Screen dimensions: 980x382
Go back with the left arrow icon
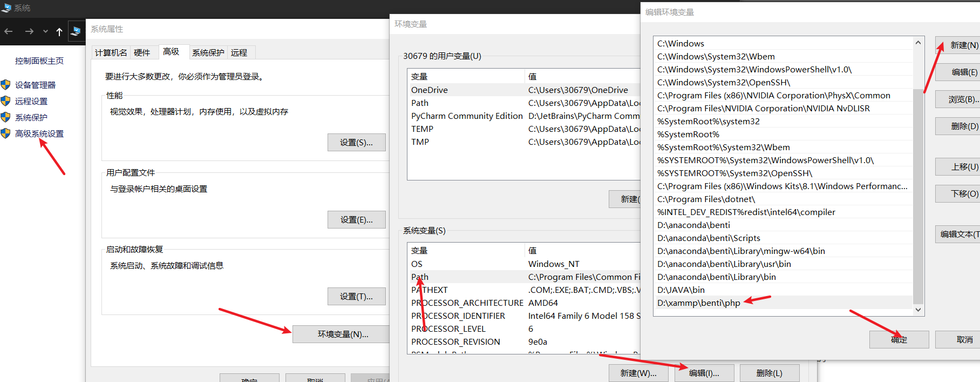pos(9,31)
